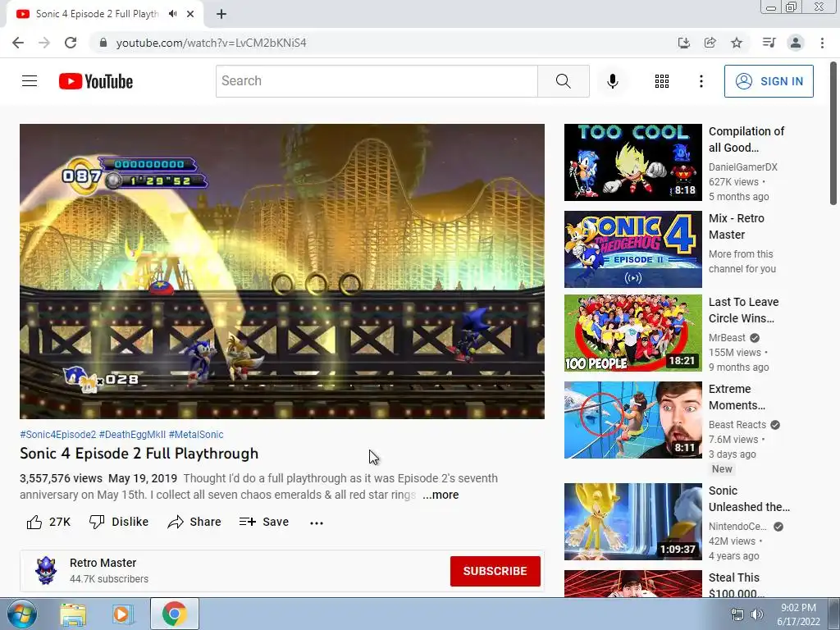Open Retro Master channel avatar
The width and height of the screenshot is (840, 630).
coord(46,571)
